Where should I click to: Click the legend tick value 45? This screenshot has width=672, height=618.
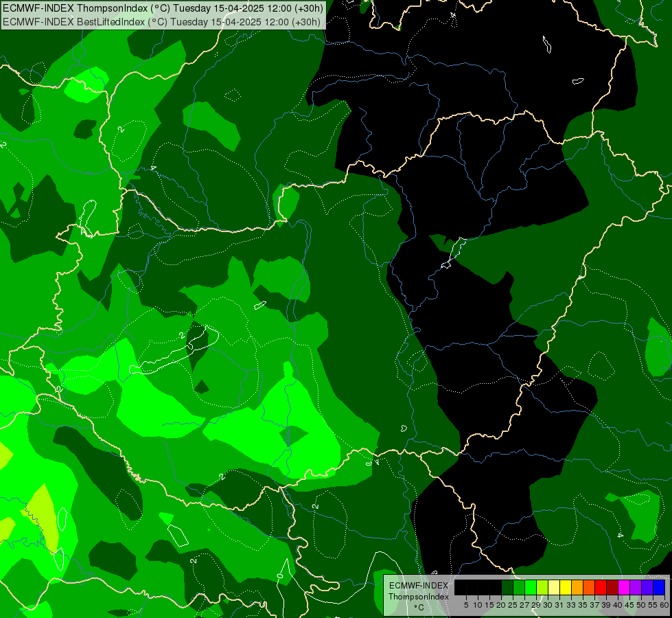[630, 605]
